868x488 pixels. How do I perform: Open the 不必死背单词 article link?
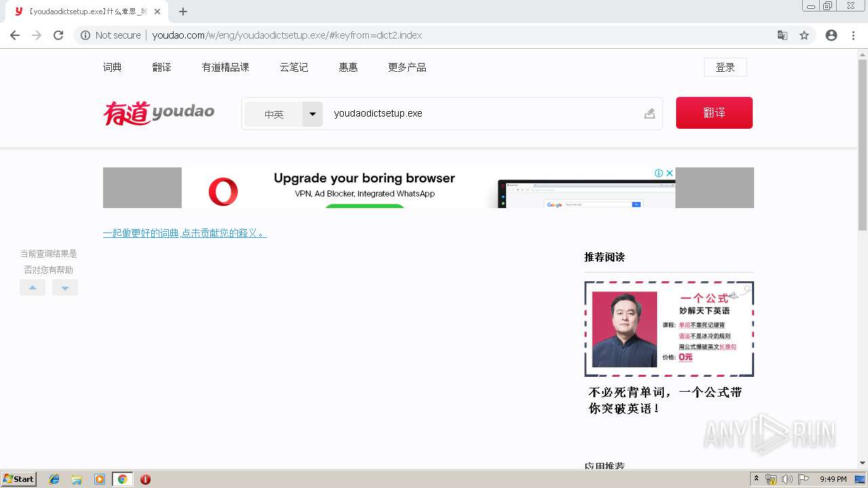point(665,401)
